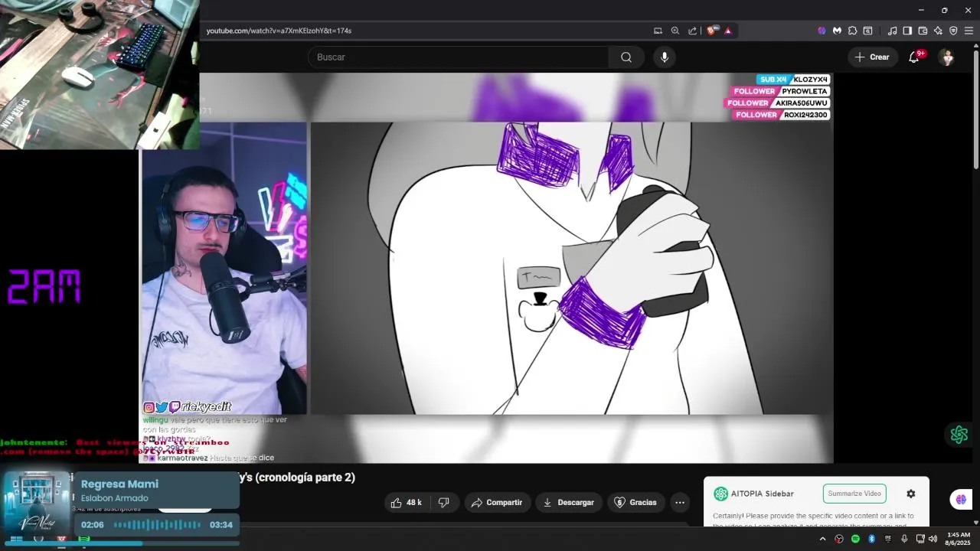Click the purple brain extension icon
Viewport: 980px width, 551px height.
pos(822,31)
